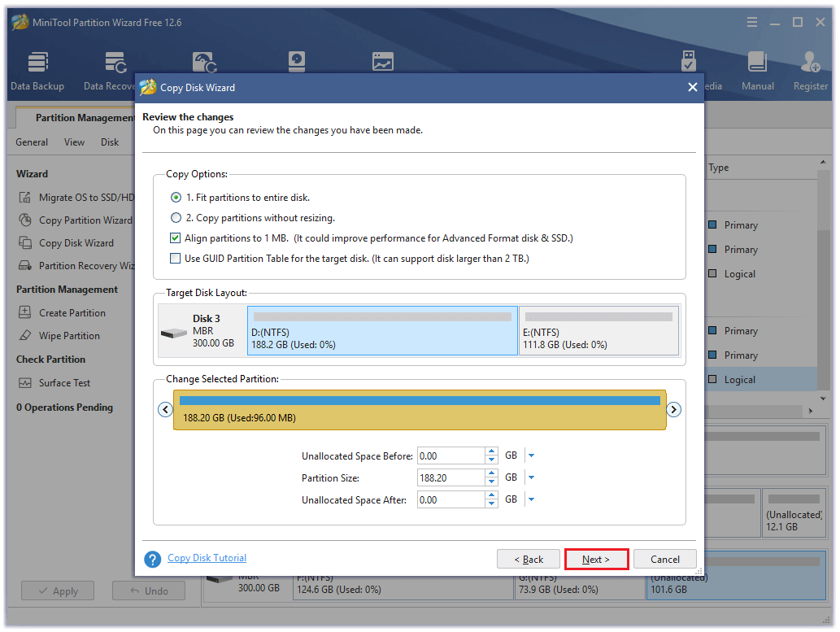
Task: Click the Undo button in main window
Action: [148, 591]
